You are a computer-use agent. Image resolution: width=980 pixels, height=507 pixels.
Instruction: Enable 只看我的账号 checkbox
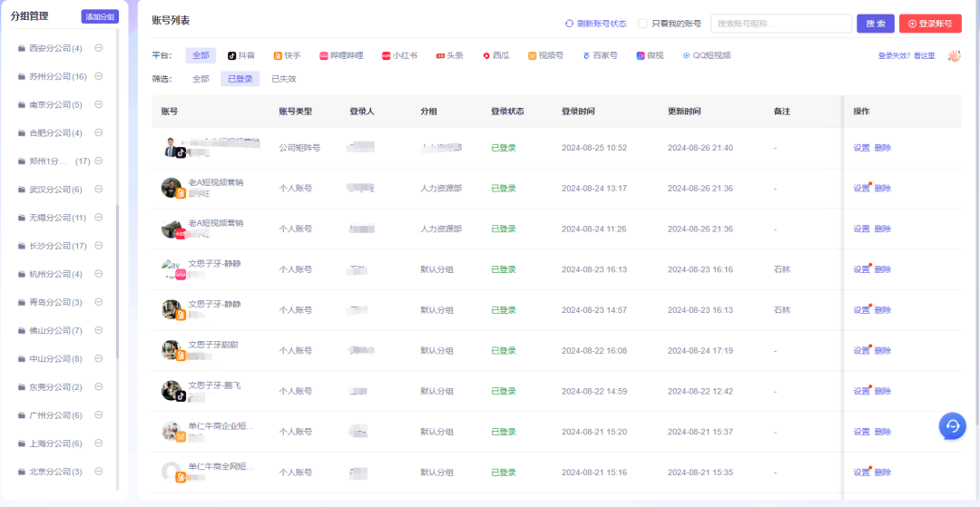642,24
